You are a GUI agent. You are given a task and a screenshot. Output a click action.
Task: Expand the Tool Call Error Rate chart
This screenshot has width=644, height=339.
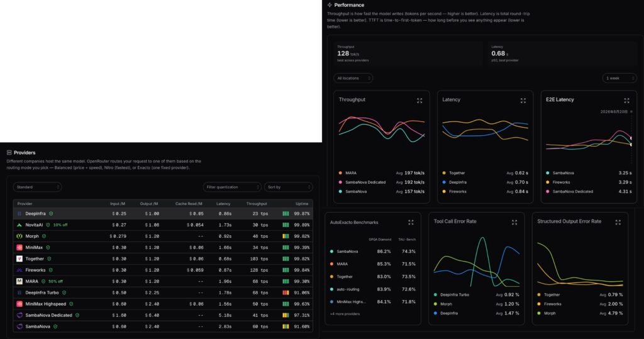(x=514, y=222)
